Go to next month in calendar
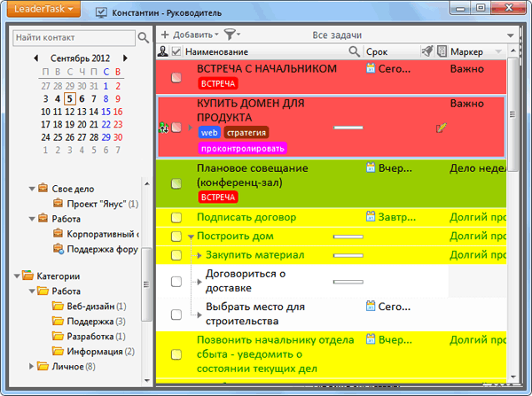This screenshot has height=396, width=532. (126, 58)
